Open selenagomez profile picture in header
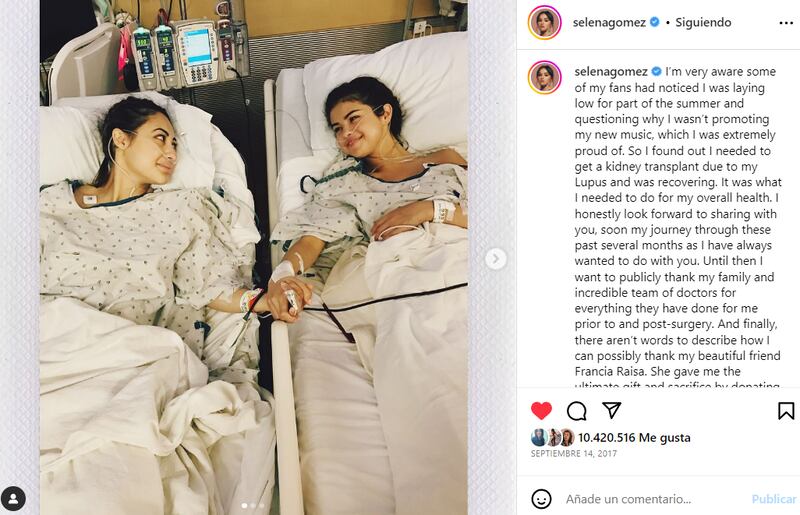Viewport: 800px width, 515px height. coord(544,22)
